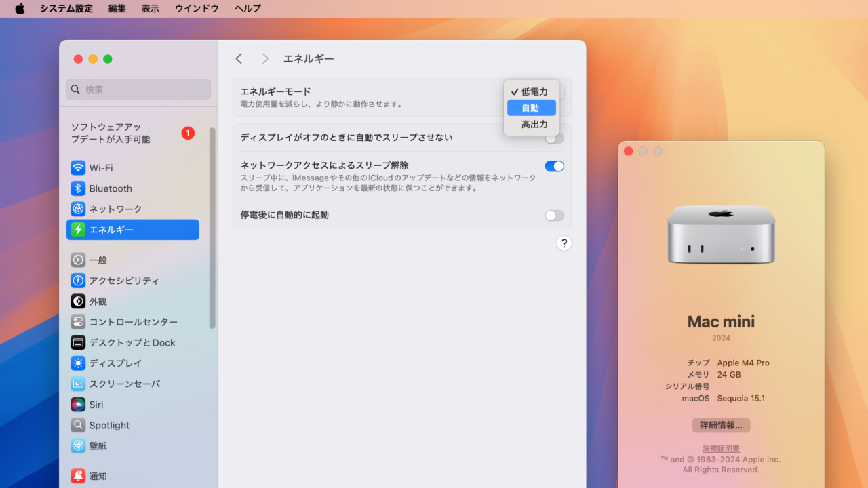Open デスクトップとDock icon
The image size is (868, 488).
click(x=78, y=342)
